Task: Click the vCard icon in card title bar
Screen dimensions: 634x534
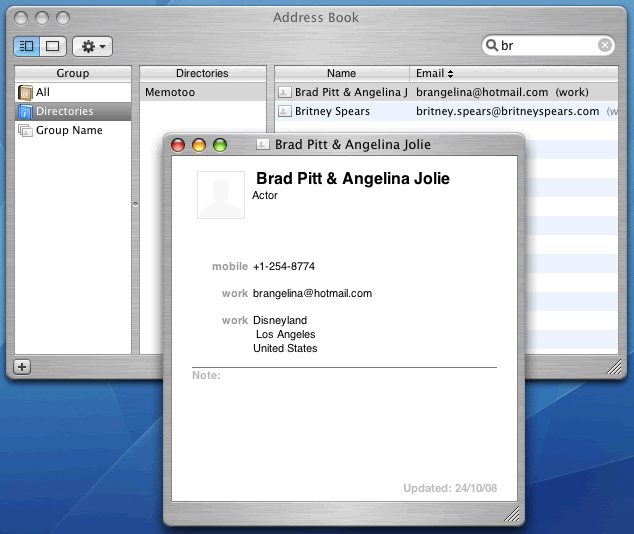Action: pyautogui.click(x=263, y=145)
